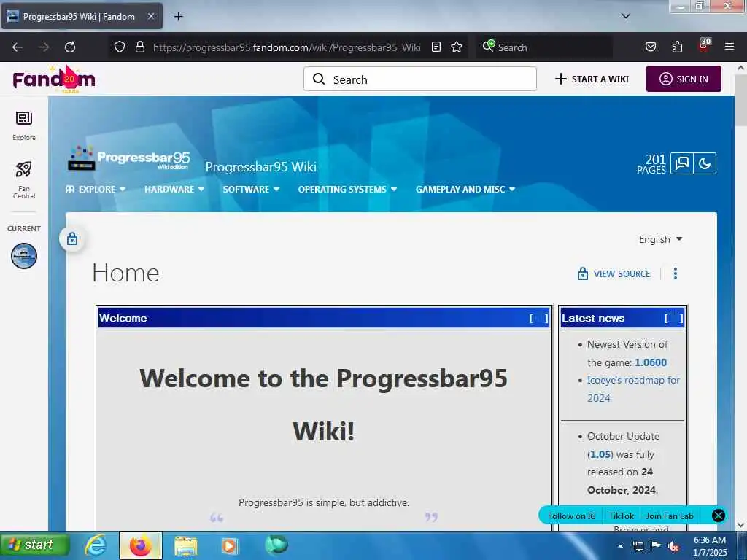Screen dimensions: 747x560
Task: Toggle reader view icon in the address bar
Action: (x=436, y=47)
